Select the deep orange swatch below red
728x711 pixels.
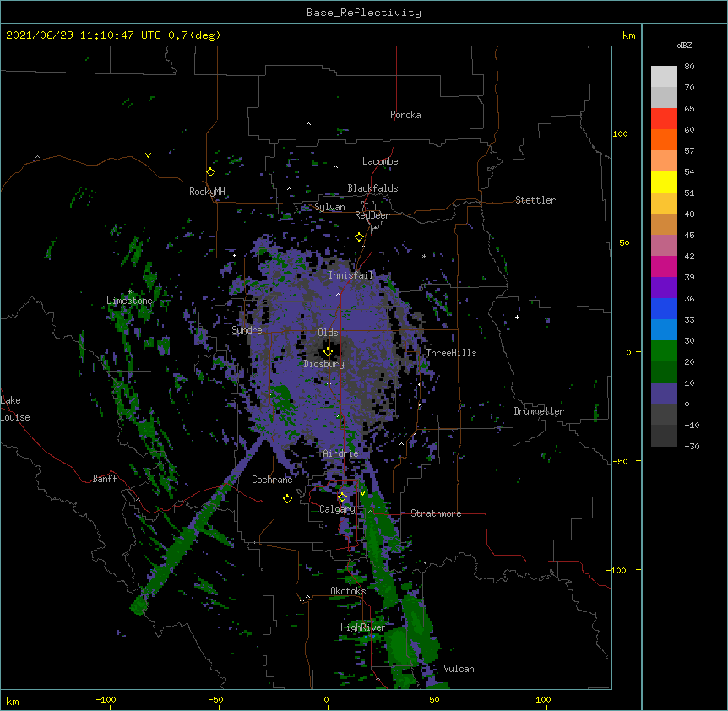coord(664,139)
